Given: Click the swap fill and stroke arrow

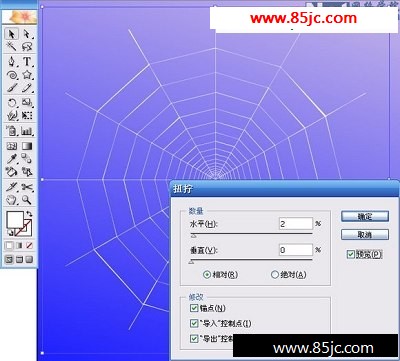Looking at the screenshot, I should tap(29, 213).
